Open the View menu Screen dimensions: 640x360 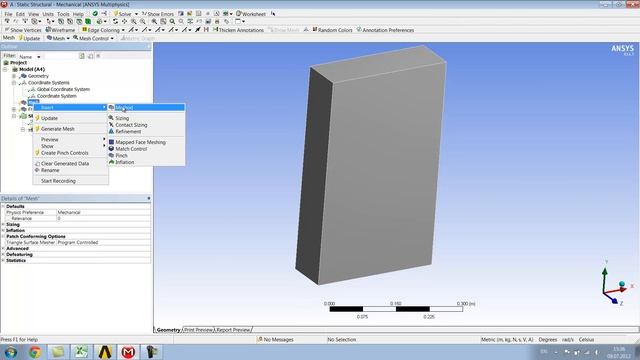33,14
